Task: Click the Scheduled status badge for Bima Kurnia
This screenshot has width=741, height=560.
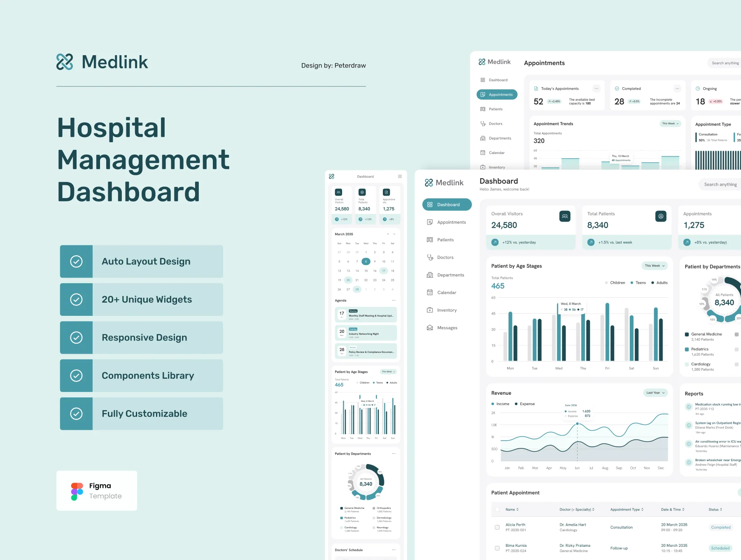Action: coord(720,548)
